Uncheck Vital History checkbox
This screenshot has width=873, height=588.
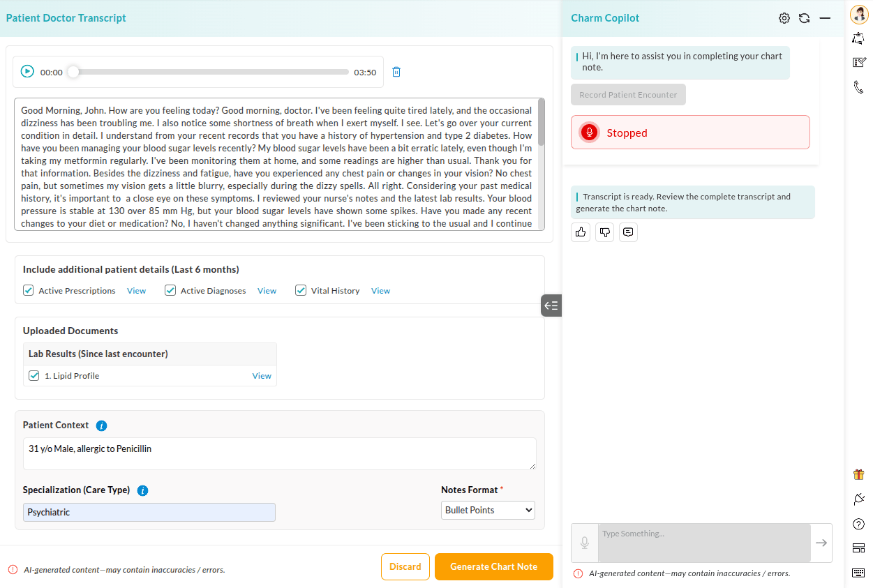click(x=301, y=290)
